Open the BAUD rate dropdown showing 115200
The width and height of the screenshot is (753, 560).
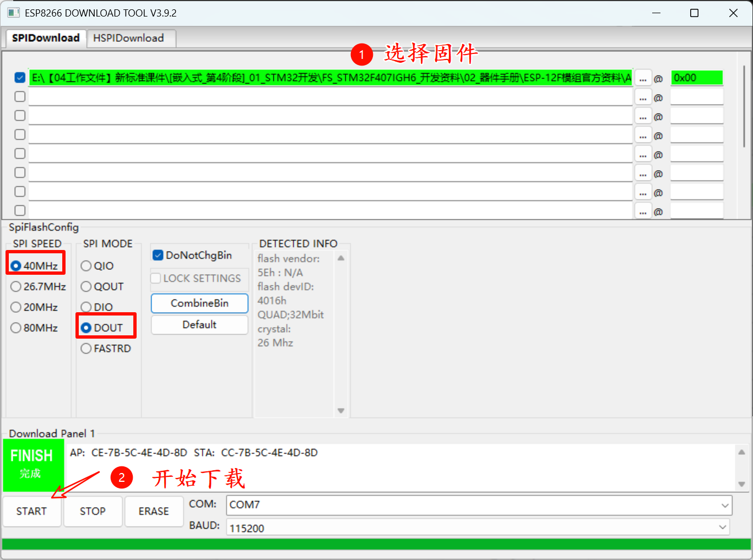(478, 528)
